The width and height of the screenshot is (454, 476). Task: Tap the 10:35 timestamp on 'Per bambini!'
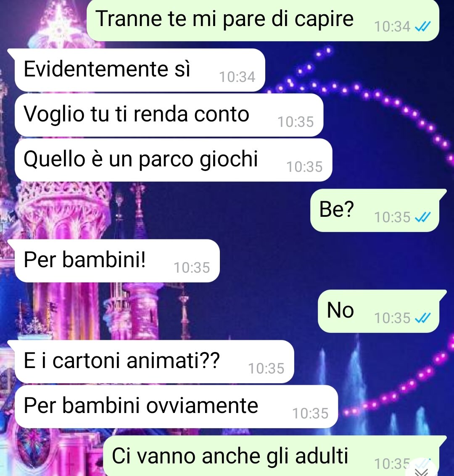point(192,268)
